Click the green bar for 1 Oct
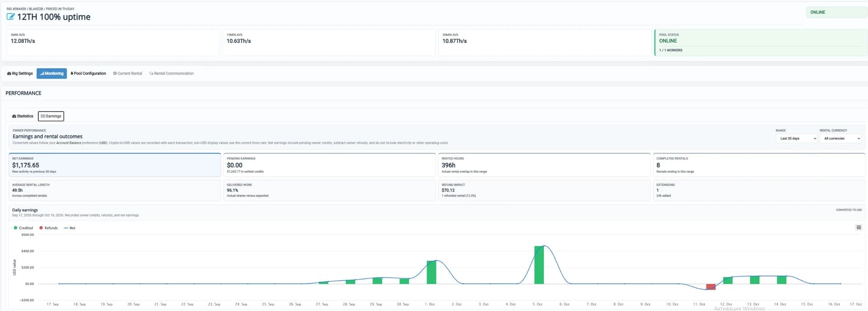 [431, 272]
